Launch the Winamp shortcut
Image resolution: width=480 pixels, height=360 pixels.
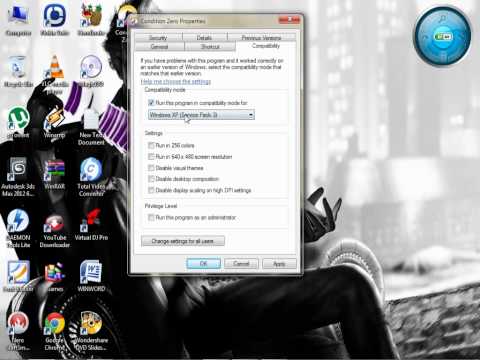[x=54, y=122]
